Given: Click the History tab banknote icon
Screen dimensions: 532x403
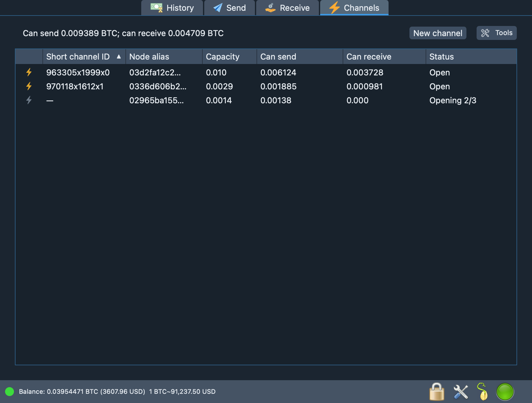Looking at the screenshot, I should [156, 8].
